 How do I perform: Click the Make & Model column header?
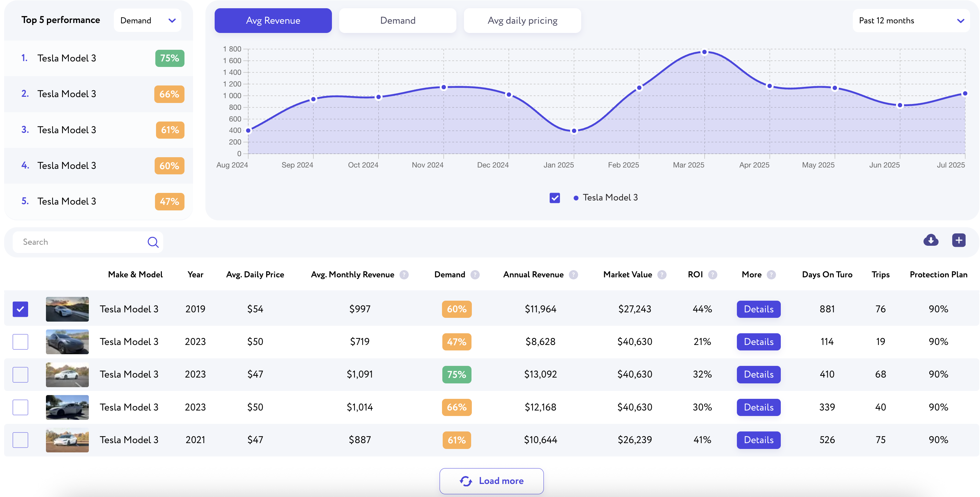click(135, 275)
